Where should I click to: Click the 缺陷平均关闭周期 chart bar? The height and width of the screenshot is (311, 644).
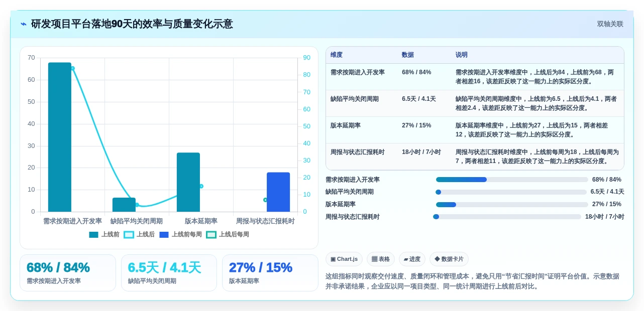124,205
